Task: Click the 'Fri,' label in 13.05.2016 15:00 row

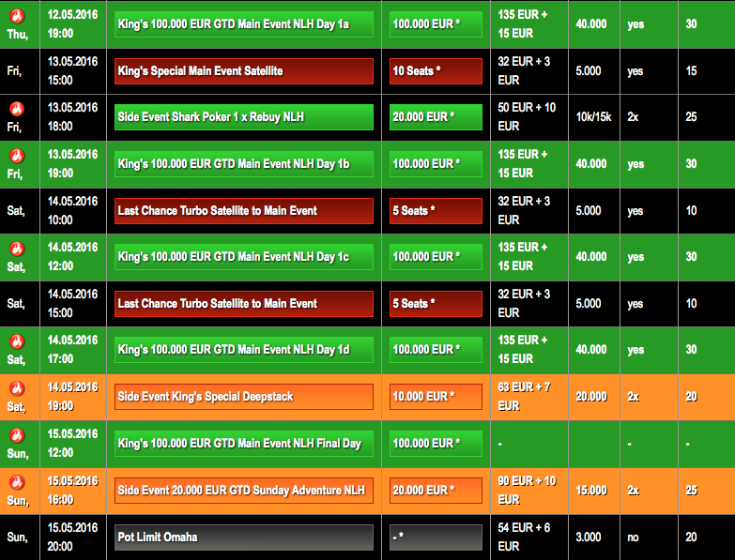Action: pyautogui.click(x=14, y=70)
